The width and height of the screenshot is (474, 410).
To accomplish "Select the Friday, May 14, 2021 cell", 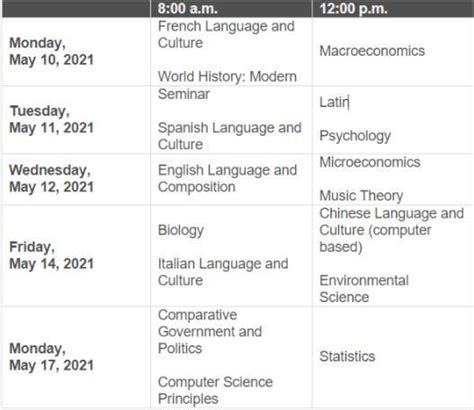I will [x=76, y=256].
